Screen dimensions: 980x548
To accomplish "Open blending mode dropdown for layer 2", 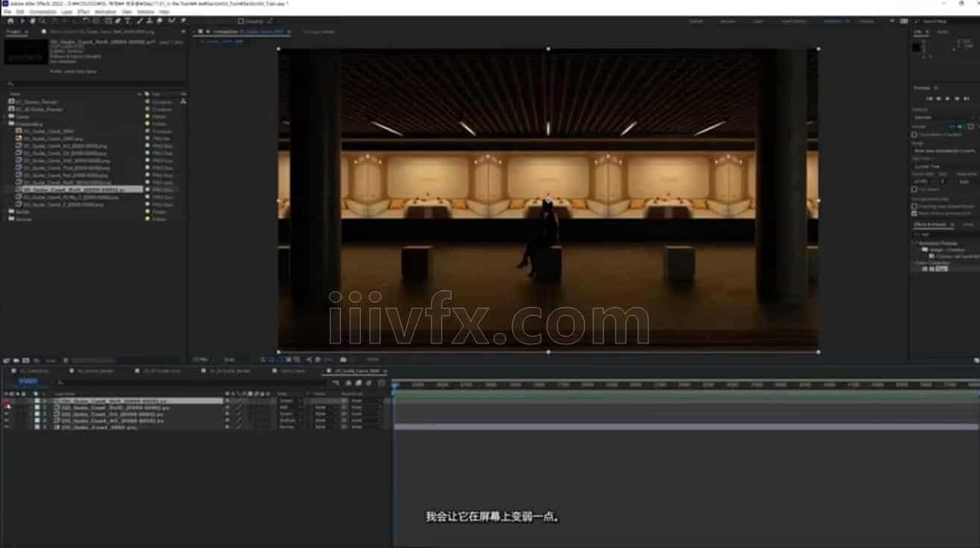I will 289,408.
